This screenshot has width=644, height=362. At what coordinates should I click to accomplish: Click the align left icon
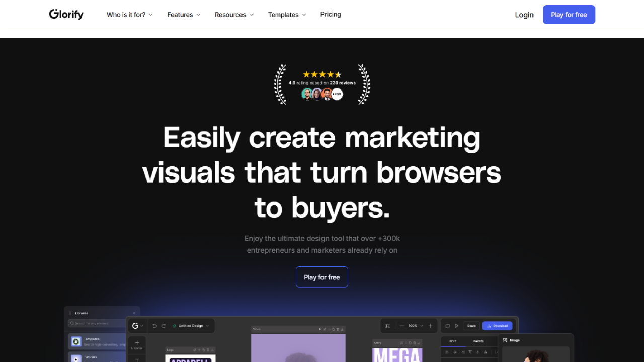coord(448,352)
